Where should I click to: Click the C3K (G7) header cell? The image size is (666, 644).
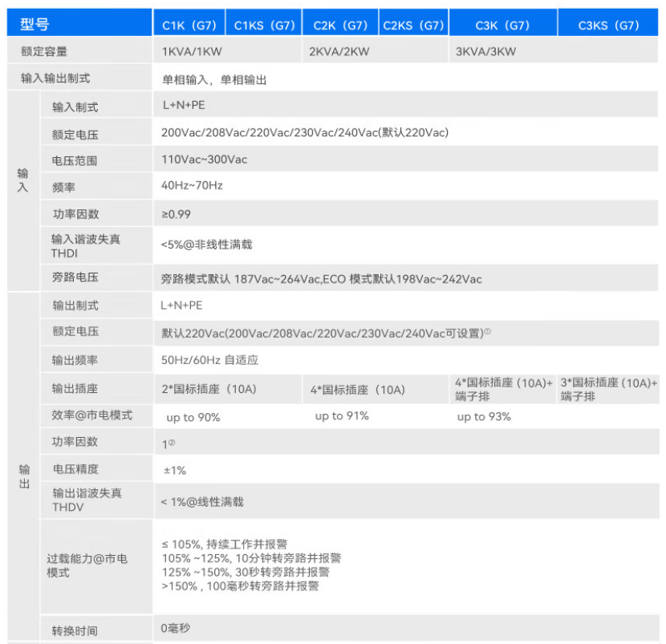point(503,23)
